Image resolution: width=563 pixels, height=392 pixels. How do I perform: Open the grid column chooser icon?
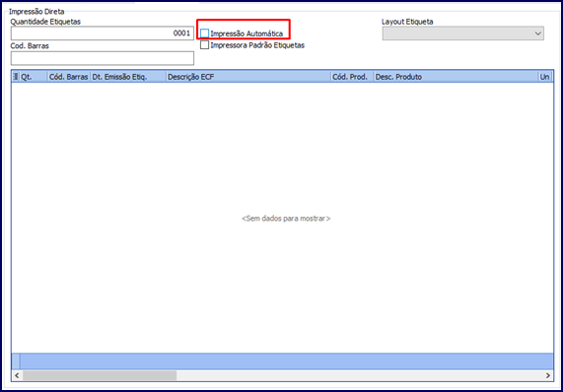coord(16,77)
